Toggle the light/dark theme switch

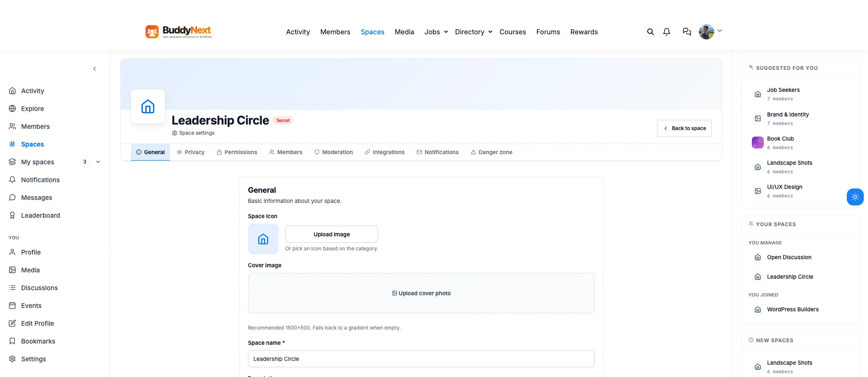(x=855, y=197)
